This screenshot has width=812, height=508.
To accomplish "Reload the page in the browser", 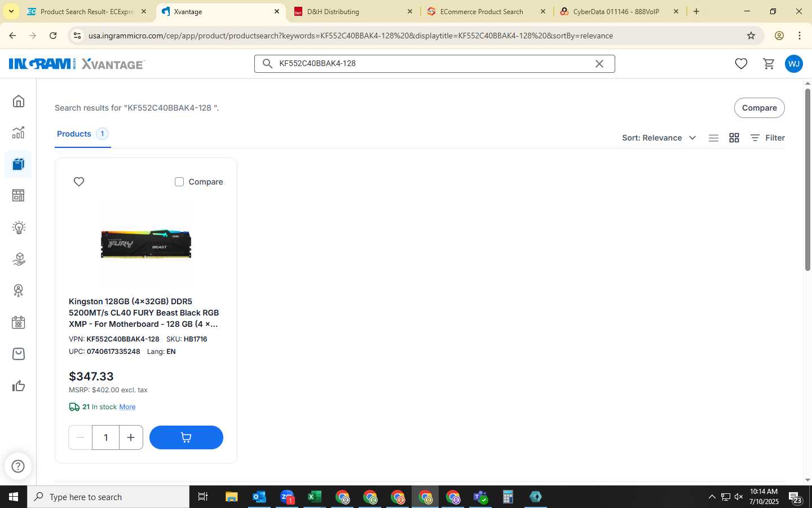I will [53, 36].
